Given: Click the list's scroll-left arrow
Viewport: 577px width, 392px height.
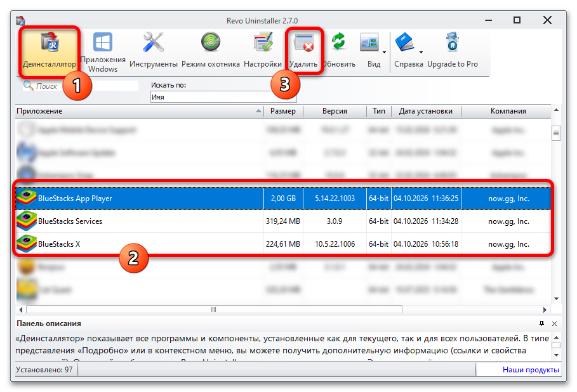Looking at the screenshot, I should coord(20,310).
